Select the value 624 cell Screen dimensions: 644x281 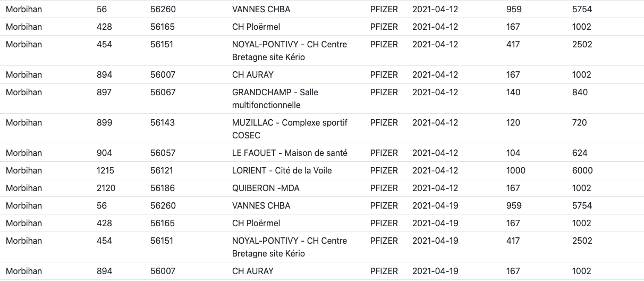click(580, 153)
